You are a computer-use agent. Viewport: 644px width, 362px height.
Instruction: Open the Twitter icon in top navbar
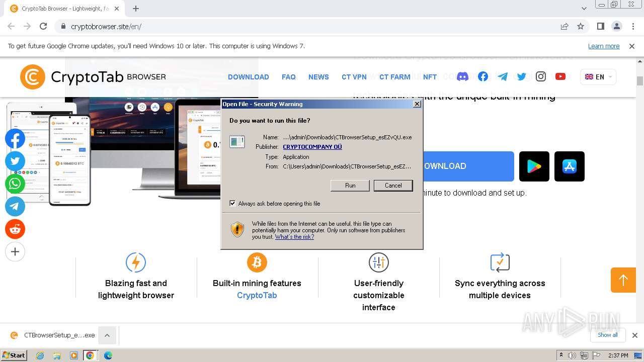(x=522, y=76)
